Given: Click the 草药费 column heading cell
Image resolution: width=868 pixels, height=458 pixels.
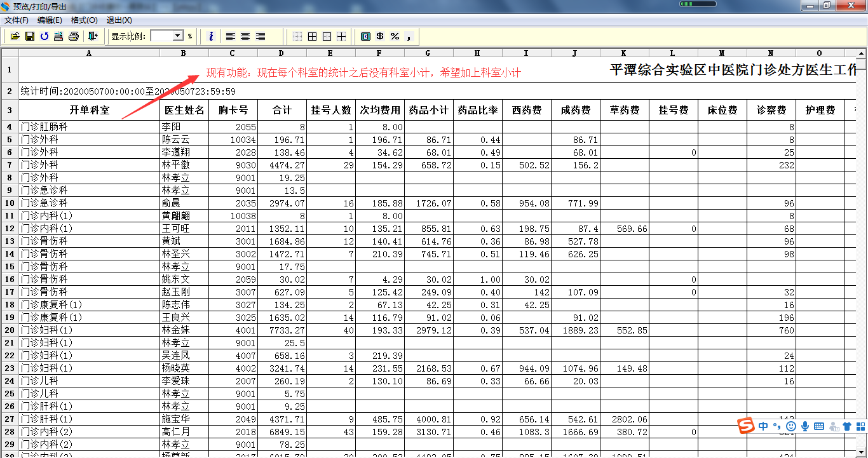Looking at the screenshot, I should (625, 111).
